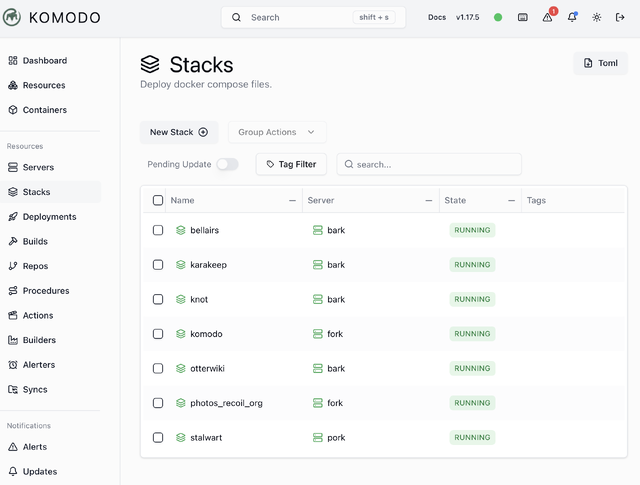The image size is (640, 485).
Task: Select the stalwart stack checkbox
Action: pos(158,437)
